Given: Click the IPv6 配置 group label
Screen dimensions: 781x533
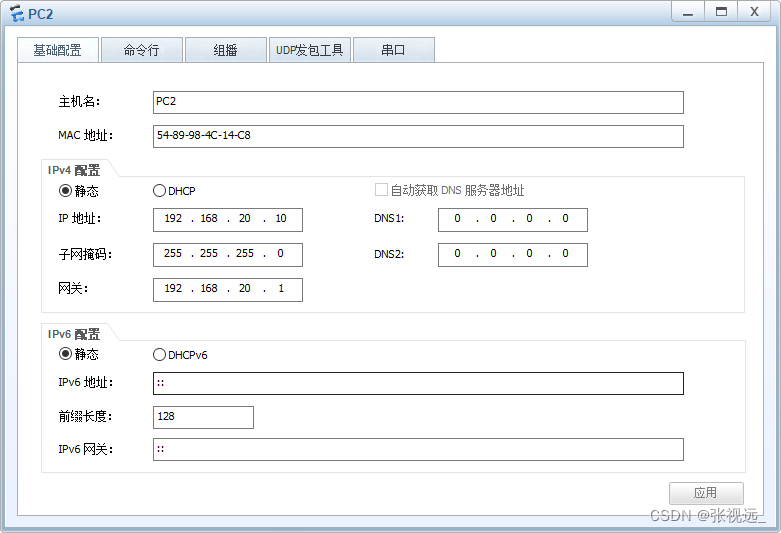Looking at the screenshot, I should click(x=74, y=334).
